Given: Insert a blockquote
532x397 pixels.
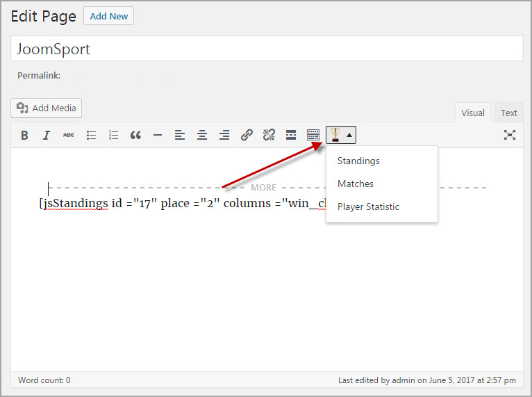Looking at the screenshot, I should (x=135, y=135).
